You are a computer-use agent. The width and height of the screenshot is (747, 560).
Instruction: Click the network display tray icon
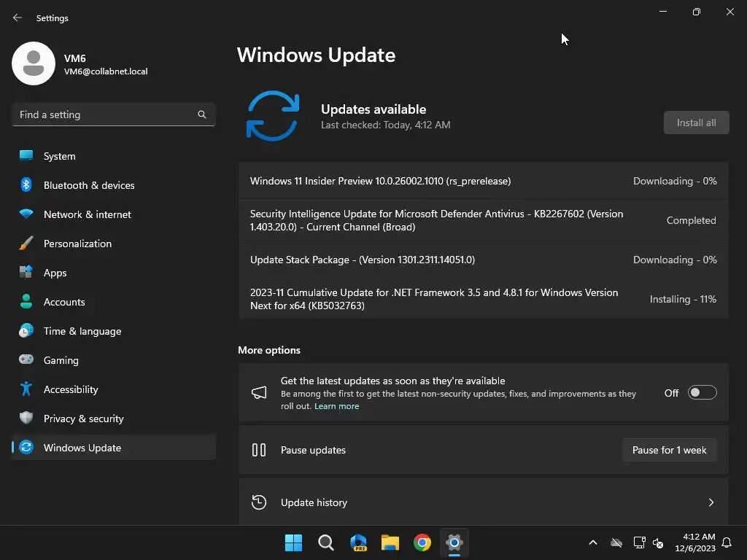(x=639, y=542)
